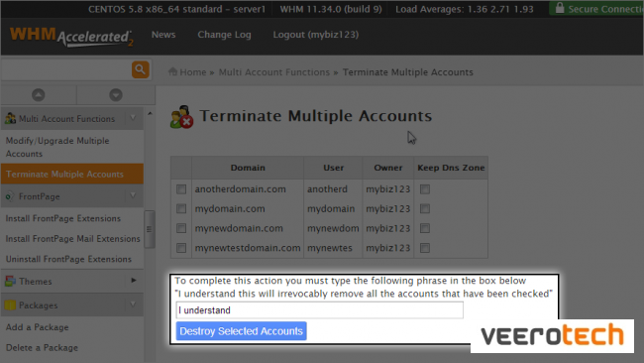
Task: Click the WHM 11.34.0 (build 9) version text
Action: [x=331, y=9]
